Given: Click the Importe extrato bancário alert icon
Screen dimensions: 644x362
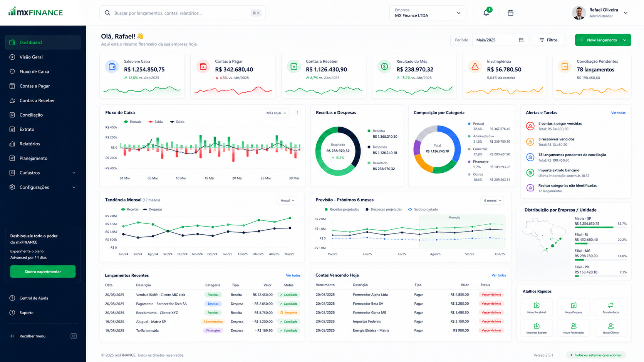Looking at the screenshot, I should click(530, 173).
